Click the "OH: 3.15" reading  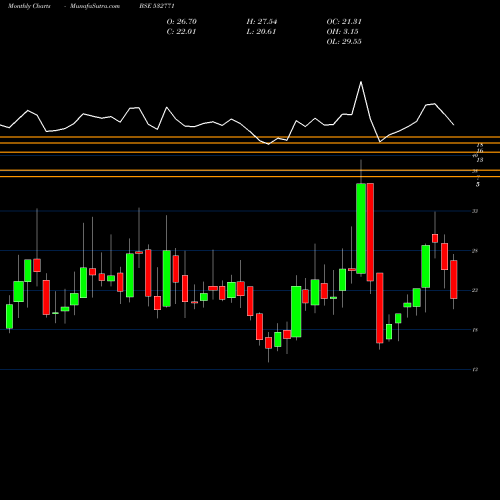[342, 32]
